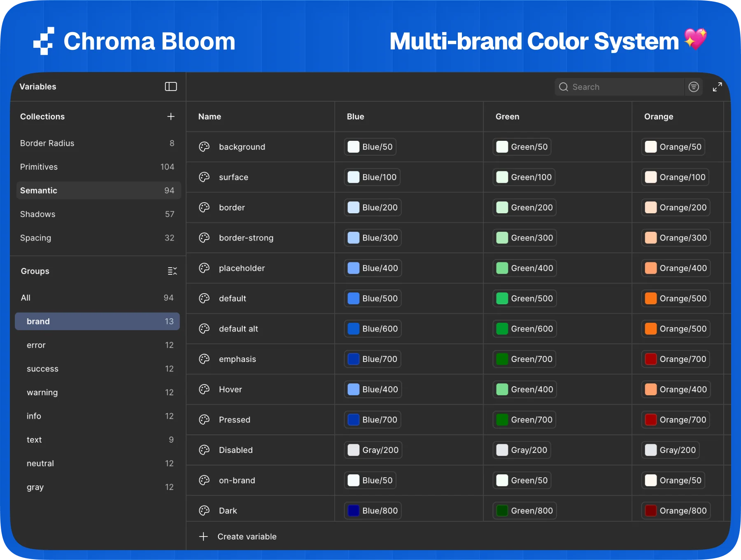Open the filter options icon beside Search
This screenshot has width=741, height=560.
[x=694, y=87]
